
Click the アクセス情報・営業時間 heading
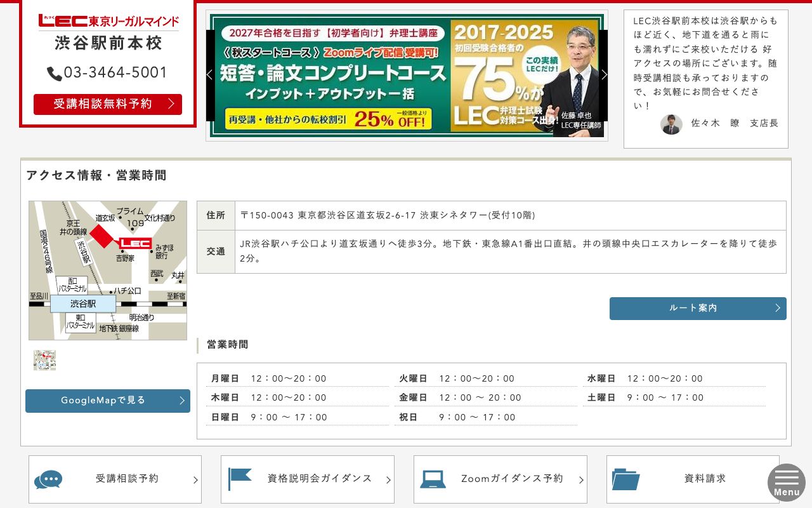coord(96,176)
